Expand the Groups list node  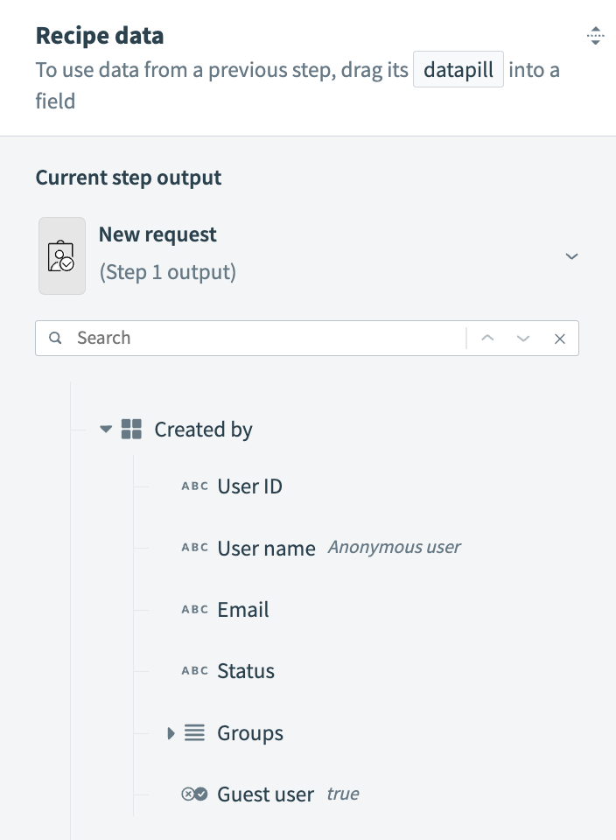[171, 733]
